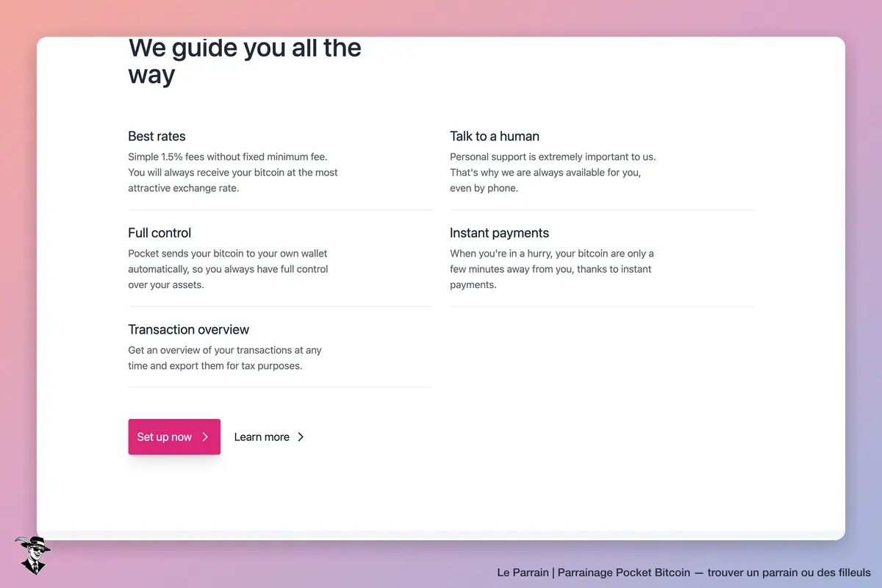
Task: Click the When you're in a hurry paragraph
Action: (552, 269)
